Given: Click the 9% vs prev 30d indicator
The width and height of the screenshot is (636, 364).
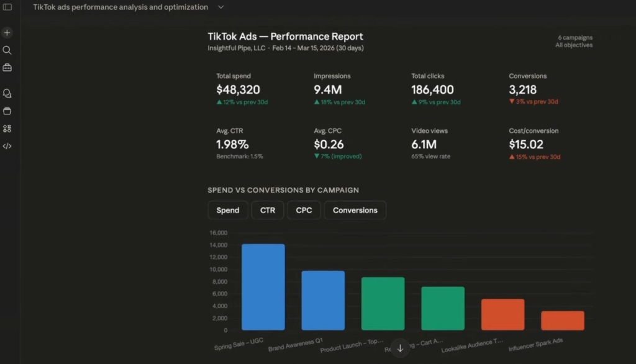Looking at the screenshot, I should [x=436, y=102].
